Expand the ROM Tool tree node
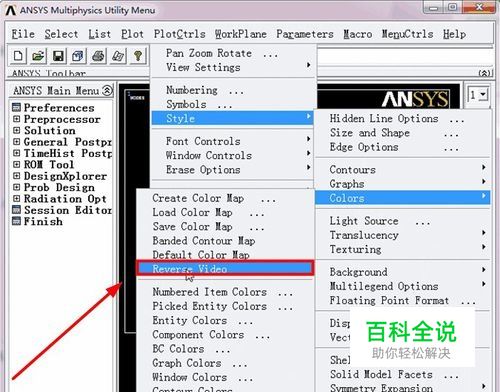The height and width of the screenshot is (392, 500). [16, 164]
